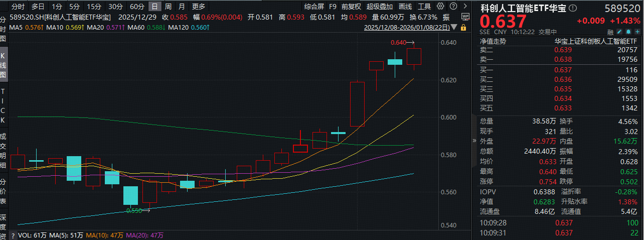Add stock to watchlist with plus icon
This screenshot has height=240, width=644.
coord(638,32)
